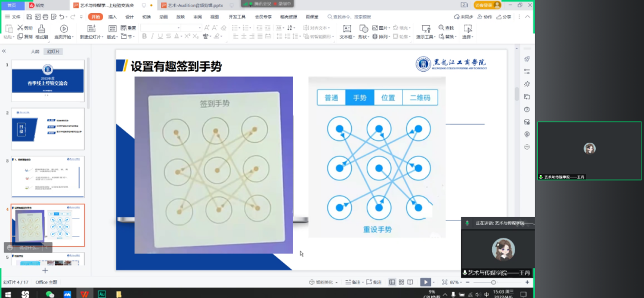This screenshot has height=298, width=644.
Task: Open the Layout (版式) dropdown
Action: coord(112,37)
